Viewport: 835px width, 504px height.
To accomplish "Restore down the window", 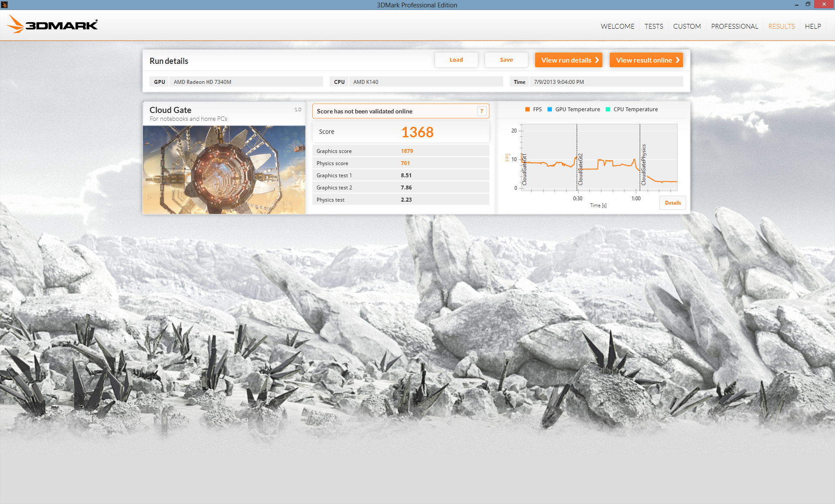I will tap(808, 5).
